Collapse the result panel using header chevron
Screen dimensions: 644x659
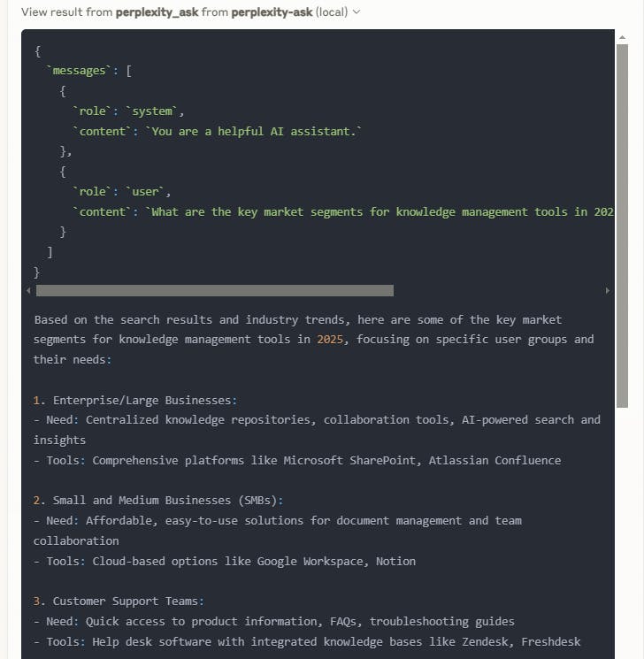[356, 12]
